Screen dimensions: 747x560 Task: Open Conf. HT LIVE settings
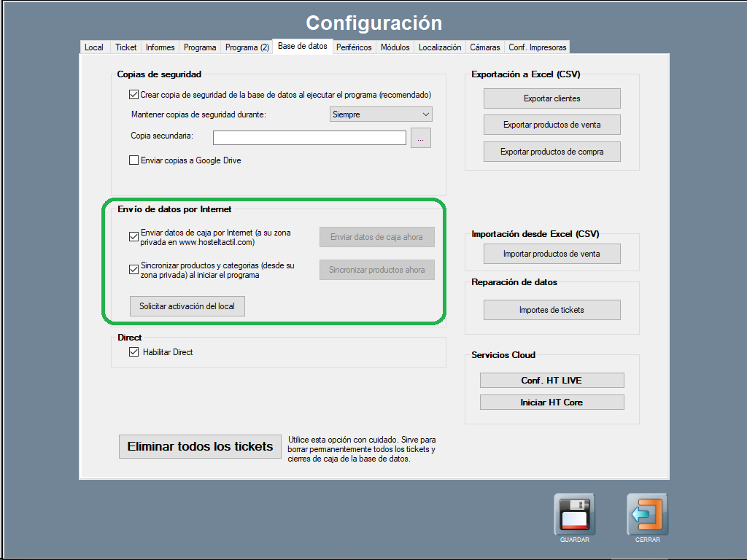(x=551, y=381)
